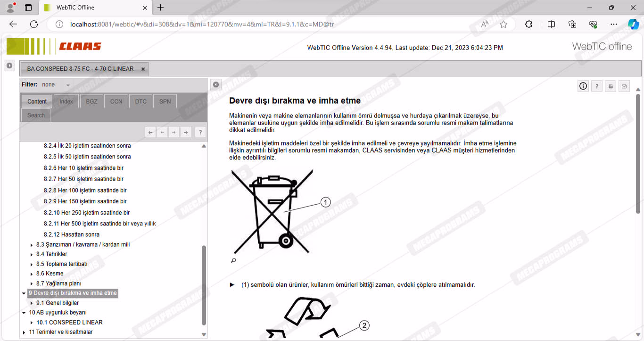Click the content tree scrollbar down arrow
The image size is (644, 341).
204,334
